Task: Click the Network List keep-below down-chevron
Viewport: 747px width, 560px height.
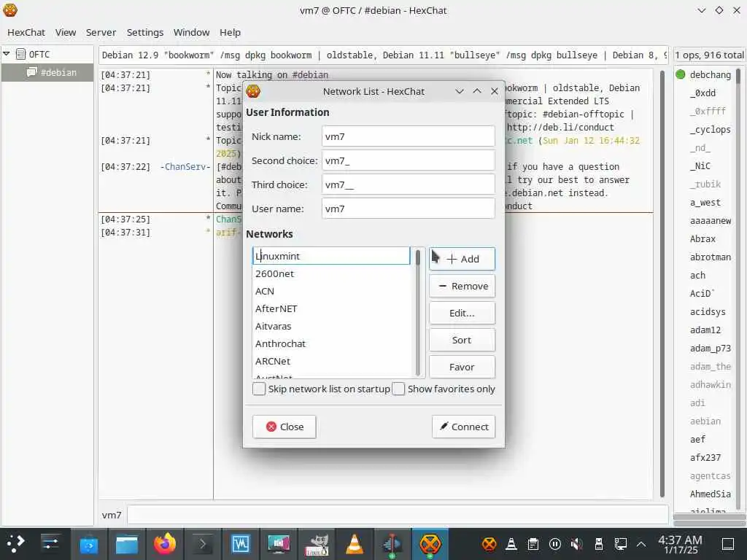Action: [460, 91]
